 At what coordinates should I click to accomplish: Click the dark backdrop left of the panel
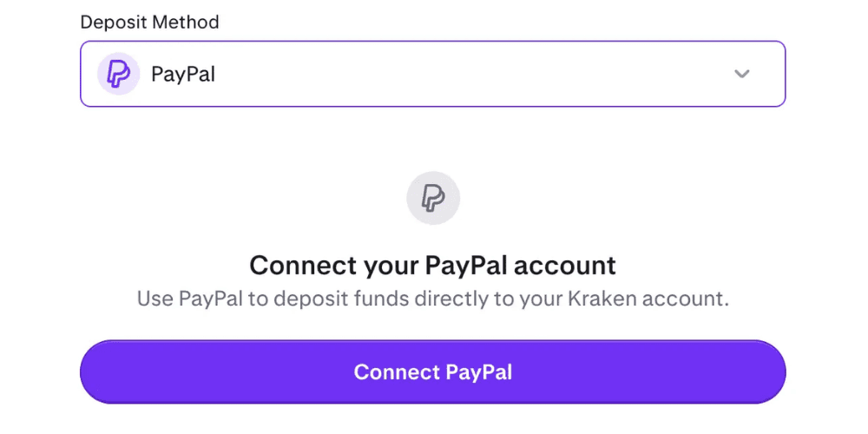pyautogui.click(x=23, y=217)
